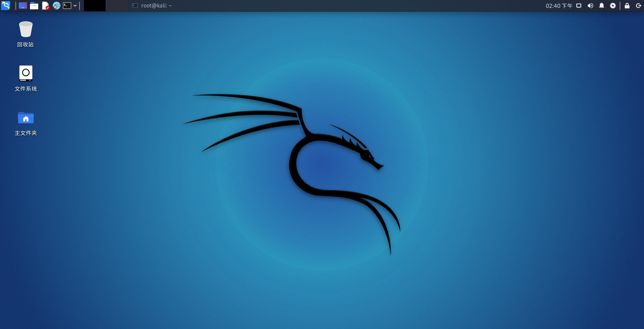This screenshot has width=644, height=329.
Task: Click the Show Desktop panel icon
Action: pos(23,6)
